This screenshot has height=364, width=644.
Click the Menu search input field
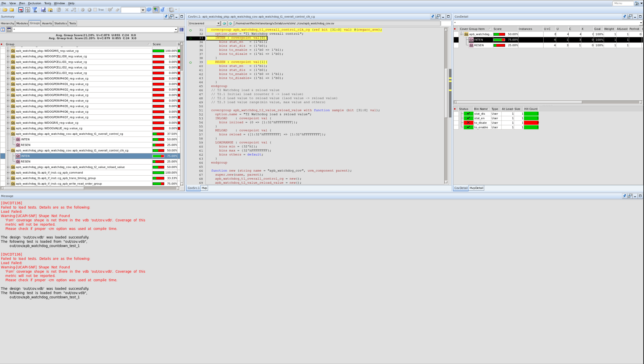pos(623,3)
